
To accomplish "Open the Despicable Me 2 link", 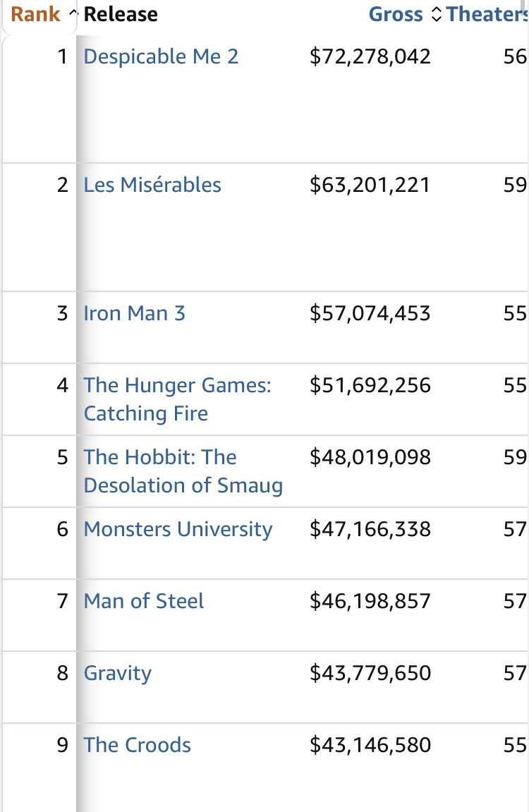I will click(x=162, y=56).
